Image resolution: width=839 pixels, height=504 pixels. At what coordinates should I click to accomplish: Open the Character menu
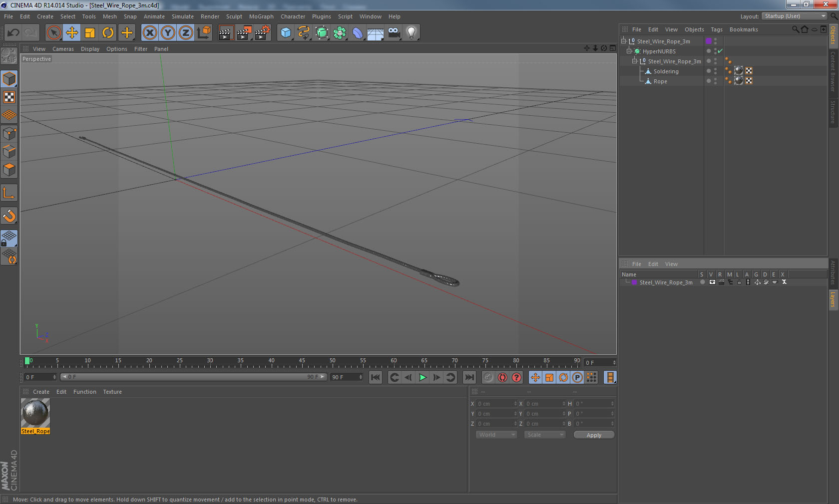(x=293, y=16)
